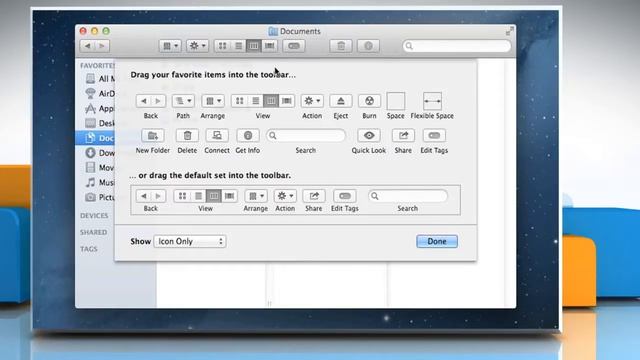
Task: Click the TAGS sidebar heading
Action: (89, 249)
